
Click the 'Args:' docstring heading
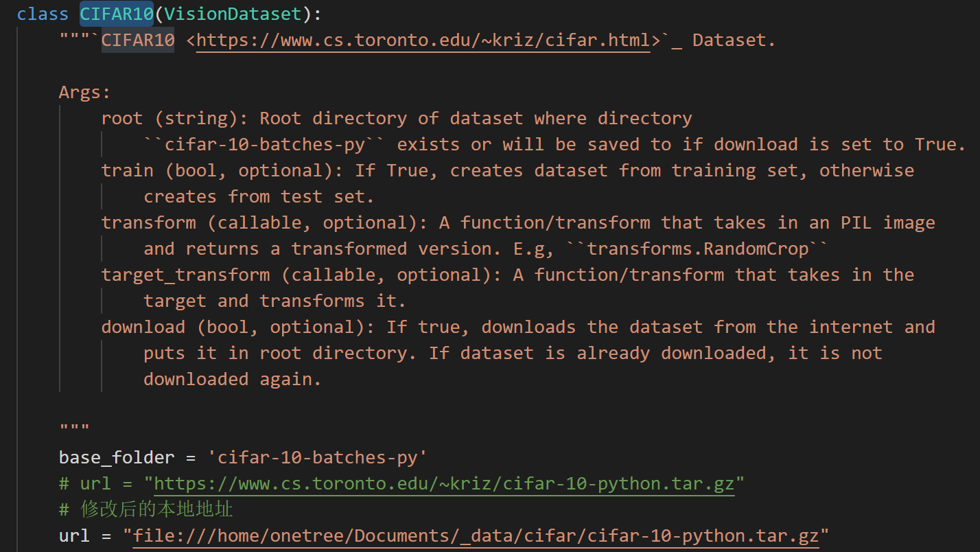[x=85, y=93]
